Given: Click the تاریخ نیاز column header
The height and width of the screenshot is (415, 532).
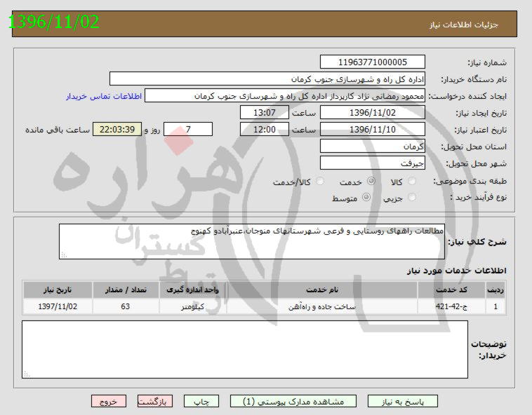Looking at the screenshot, I should click(x=58, y=290).
